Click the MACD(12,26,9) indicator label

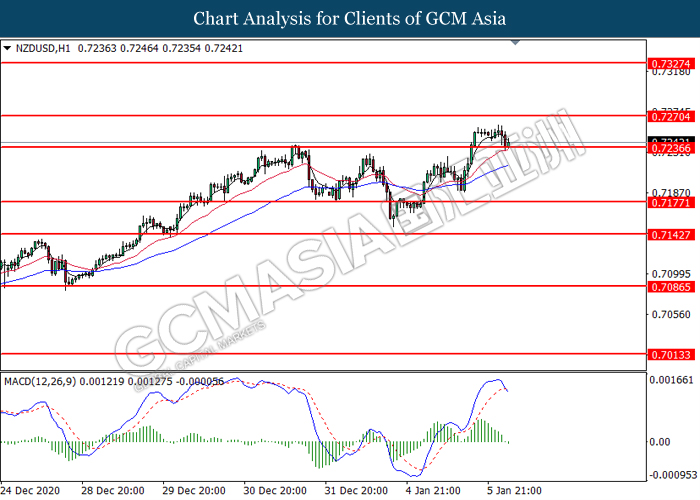point(40,382)
